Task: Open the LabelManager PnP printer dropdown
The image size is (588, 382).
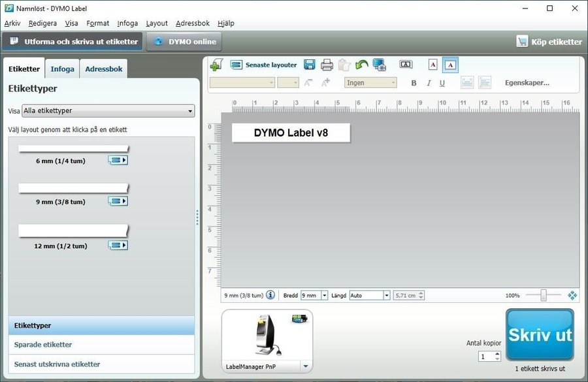Action: tap(306, 366)
